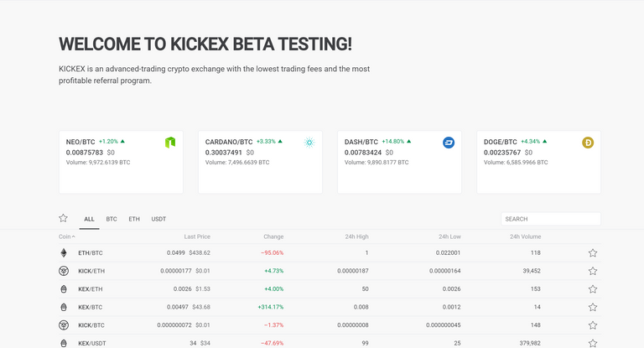This screenshot has width=644, height=348.
Task: Favorite the KEX/USDT pair with its star
Action: point(593,343)
